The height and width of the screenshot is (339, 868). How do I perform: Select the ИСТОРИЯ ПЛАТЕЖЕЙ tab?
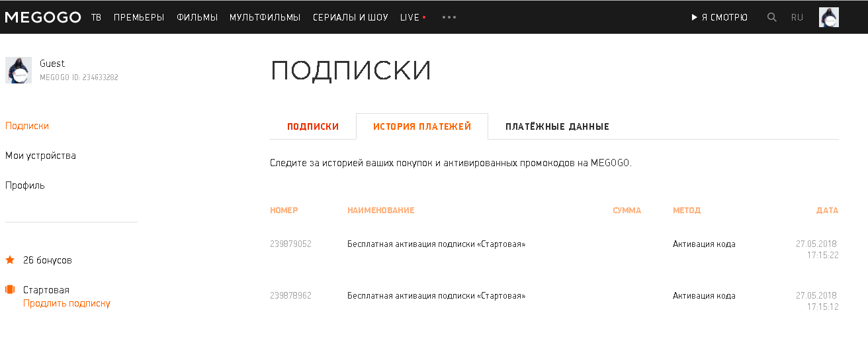[x=422, y=126]
